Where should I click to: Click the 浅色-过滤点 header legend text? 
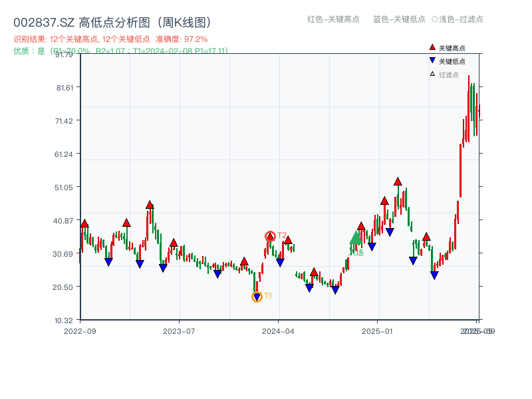(x=461, y=19)
